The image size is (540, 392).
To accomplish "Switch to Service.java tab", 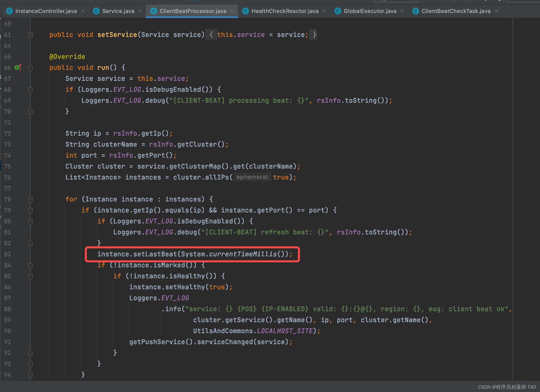I will 118,11.
